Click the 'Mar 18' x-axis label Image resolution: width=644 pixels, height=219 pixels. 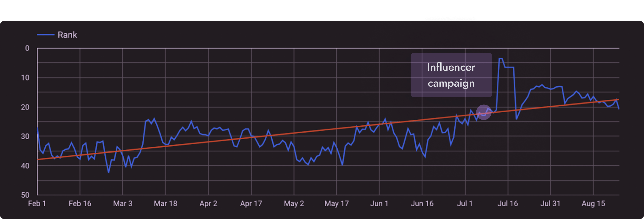tap(166, 204)
